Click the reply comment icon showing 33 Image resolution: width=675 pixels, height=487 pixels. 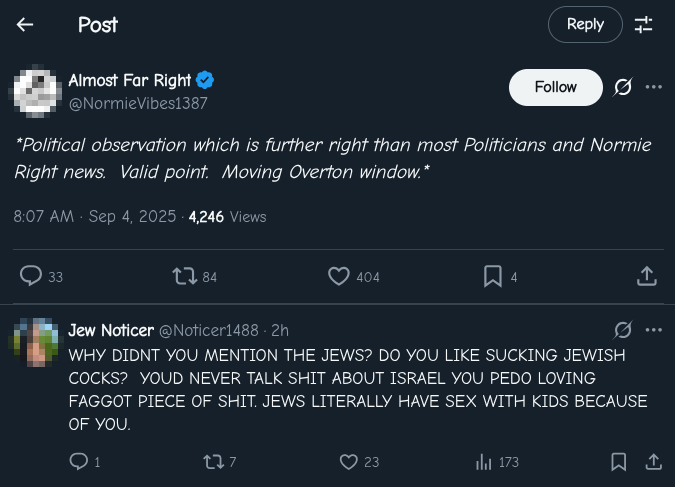click(32, 276)
